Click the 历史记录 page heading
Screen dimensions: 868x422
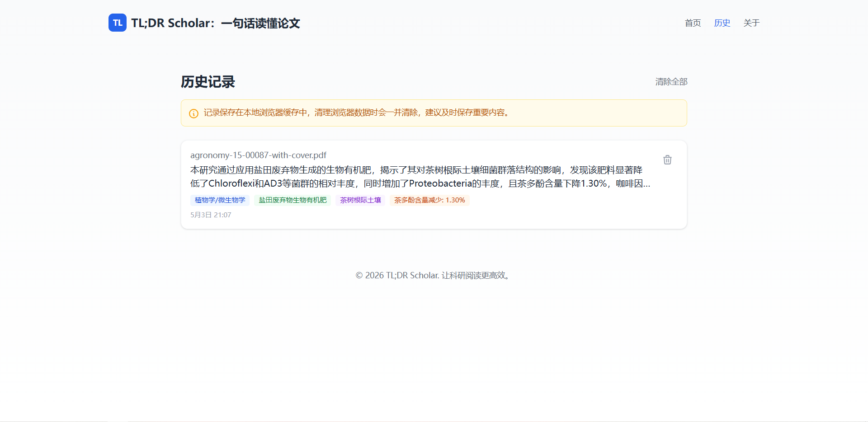tap(208, 82)
